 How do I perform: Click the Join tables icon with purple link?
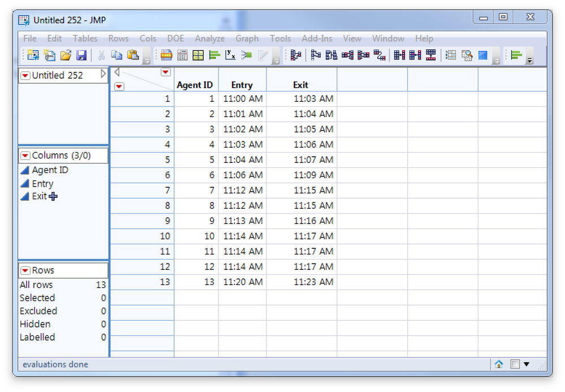415,55
